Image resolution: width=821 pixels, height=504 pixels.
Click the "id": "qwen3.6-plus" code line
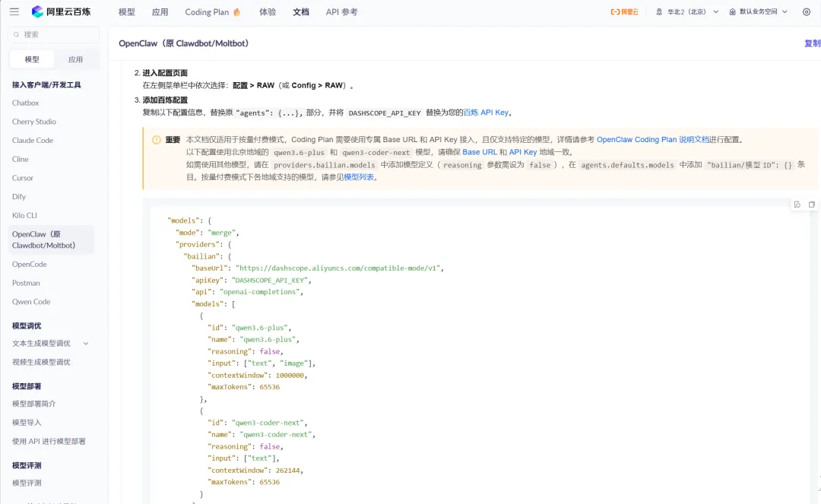249,328
